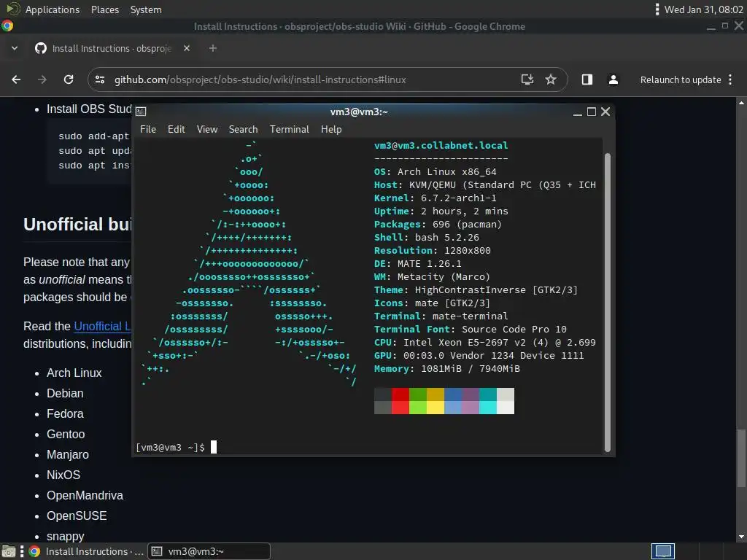This screenshot has width=747, height=560.
Task: Open the Unofficial link in the wiki page
Action: (102, 326)
